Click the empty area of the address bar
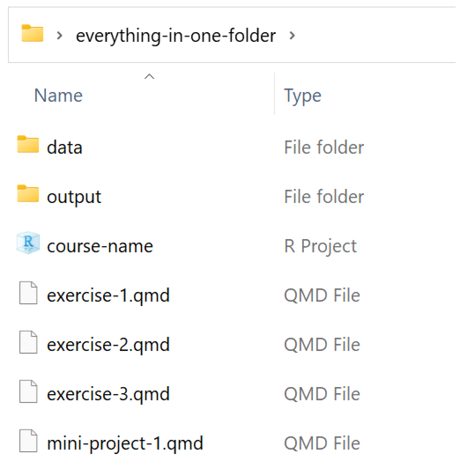This screenshot has width=456, height=476. (374, 35)
